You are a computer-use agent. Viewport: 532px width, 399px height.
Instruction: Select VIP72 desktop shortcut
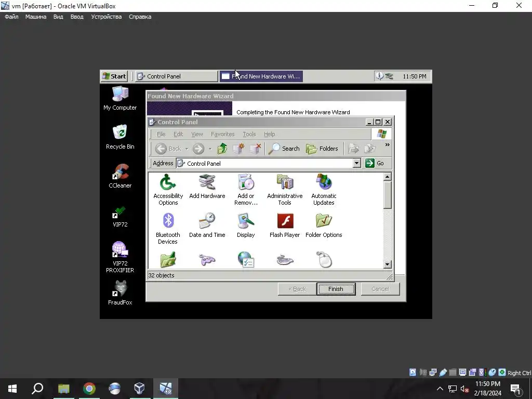point(120,216)
